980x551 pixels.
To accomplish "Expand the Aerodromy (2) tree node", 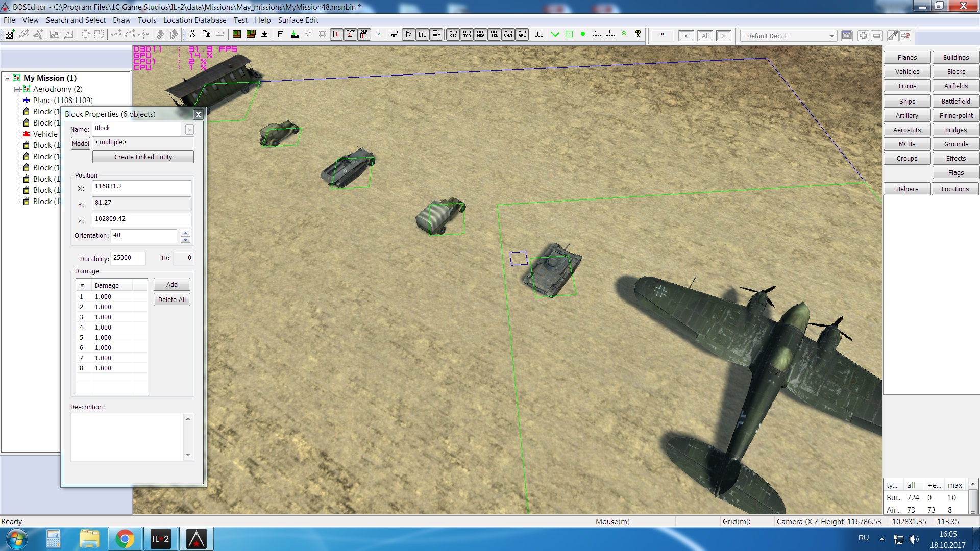I will [17, 89].
